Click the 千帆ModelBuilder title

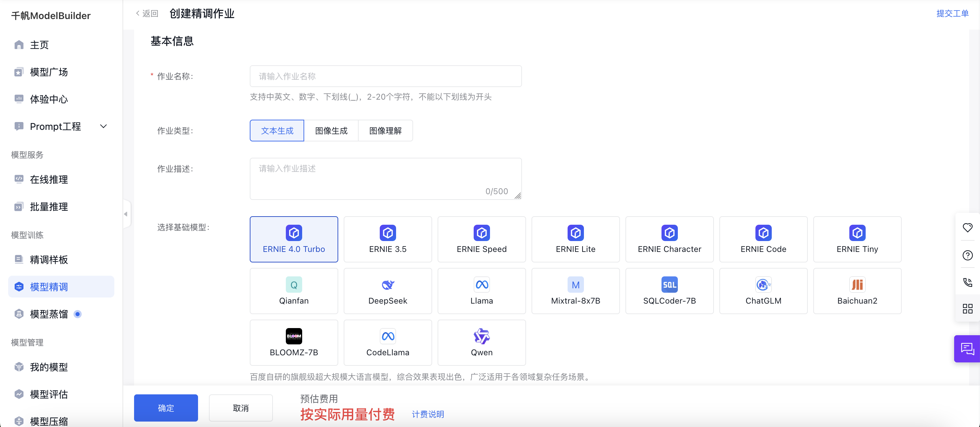click(x=51, y=16)
